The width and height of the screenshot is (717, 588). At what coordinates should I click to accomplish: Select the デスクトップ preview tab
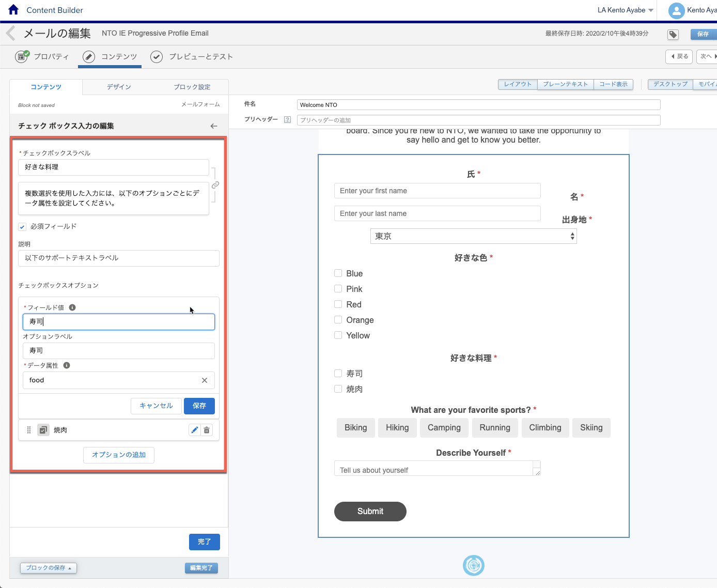point(671,84)
